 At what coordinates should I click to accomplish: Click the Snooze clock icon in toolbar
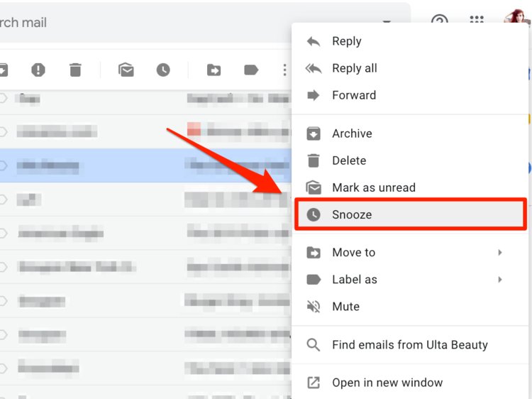point(163,70)
